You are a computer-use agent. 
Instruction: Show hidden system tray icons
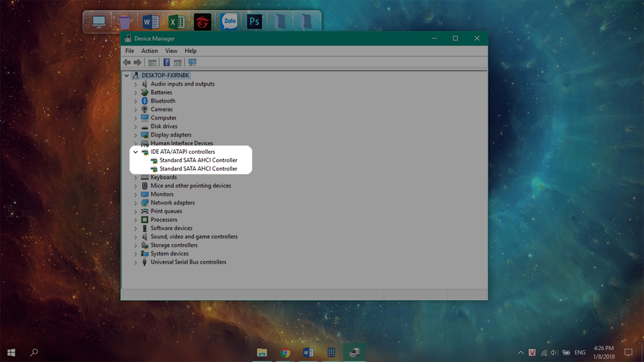pos(521,353)
